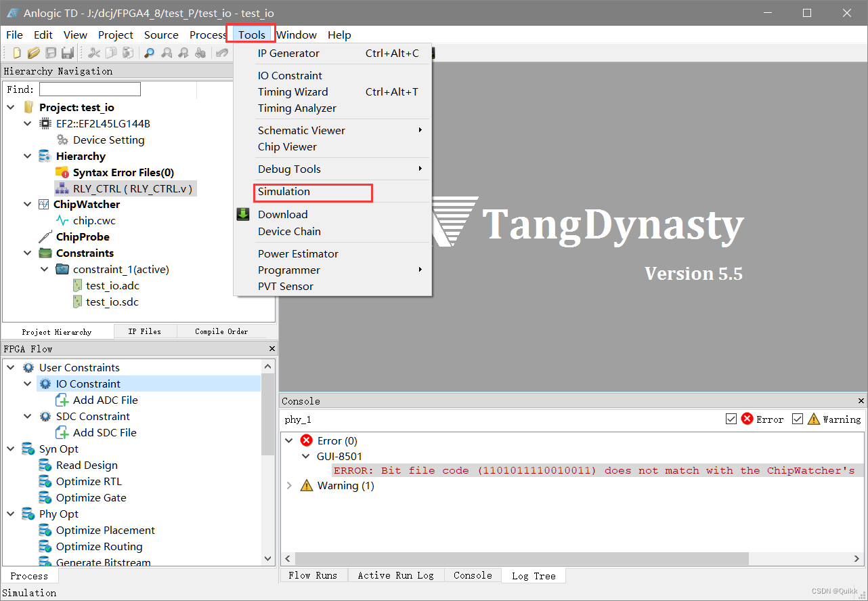
Task: Click the icon beside Read Design
Action: tap(45, 465)
